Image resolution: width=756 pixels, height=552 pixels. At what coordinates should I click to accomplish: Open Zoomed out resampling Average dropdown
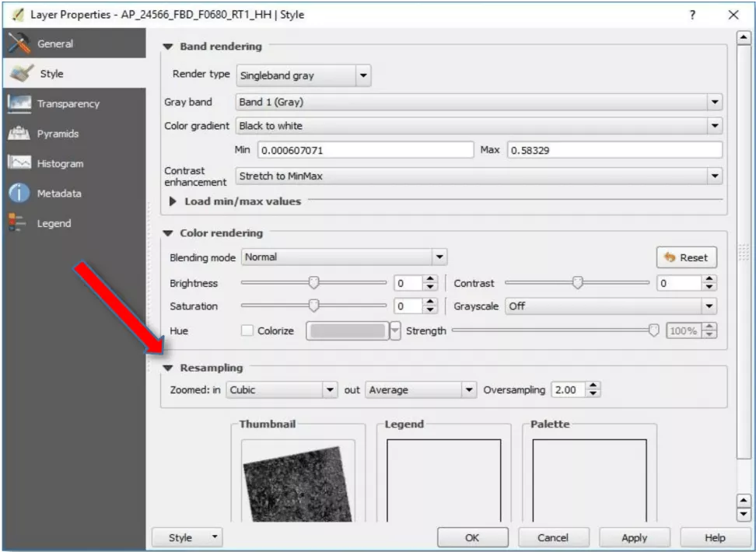coord(421,390)
